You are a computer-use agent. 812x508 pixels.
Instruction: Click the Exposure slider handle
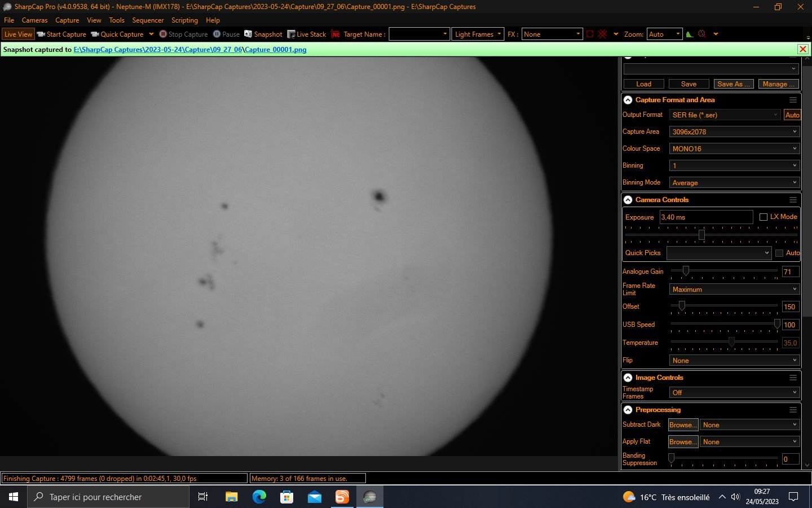pyautogui.click(x=701, y=235)
